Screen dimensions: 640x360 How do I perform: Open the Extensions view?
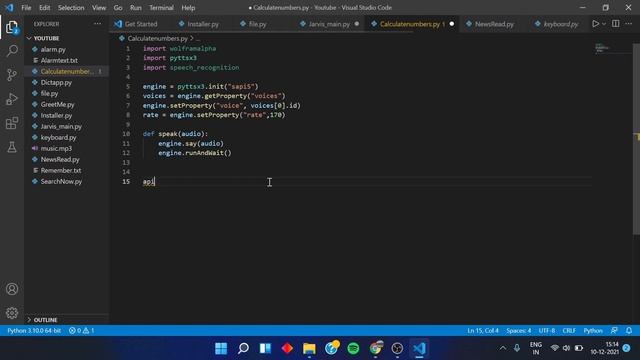pos(12,123)
